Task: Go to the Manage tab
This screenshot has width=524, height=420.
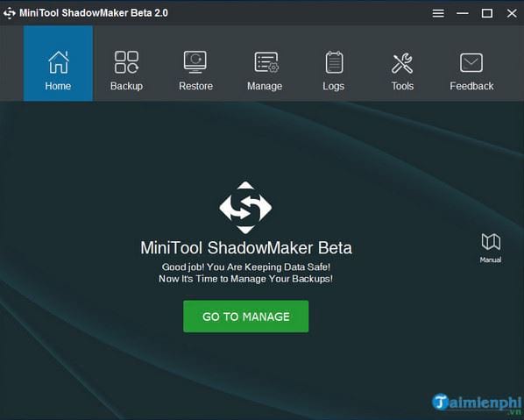Action: click(265, 70)
